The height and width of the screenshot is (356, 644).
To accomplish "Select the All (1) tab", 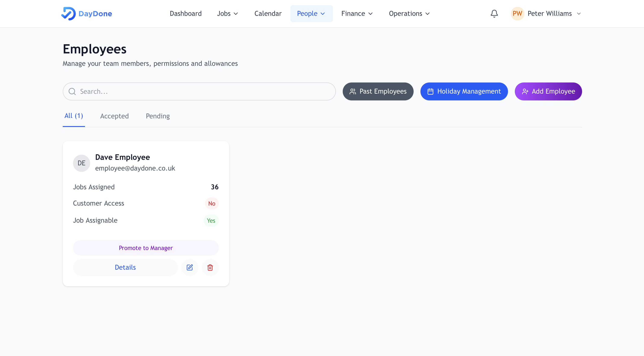I will point(74,116).
